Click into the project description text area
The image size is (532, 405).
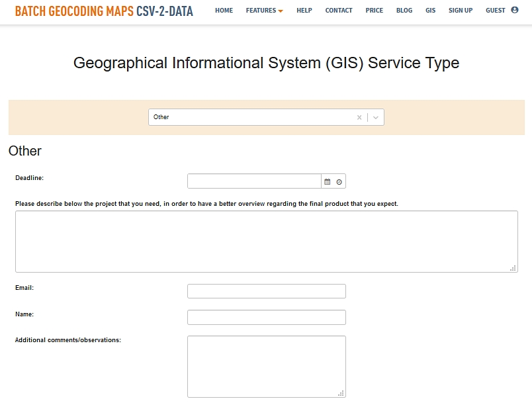click(267, 242)
